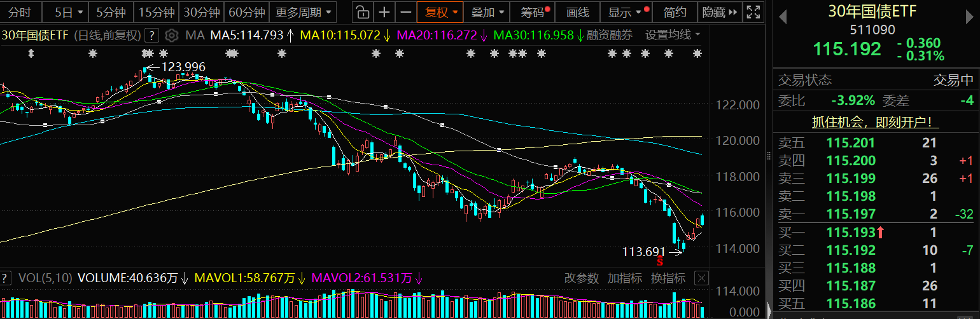Toggle the 简约 simple view mode
The height and width of the screenshot is (319, 980).
click(x=675, y=12)
